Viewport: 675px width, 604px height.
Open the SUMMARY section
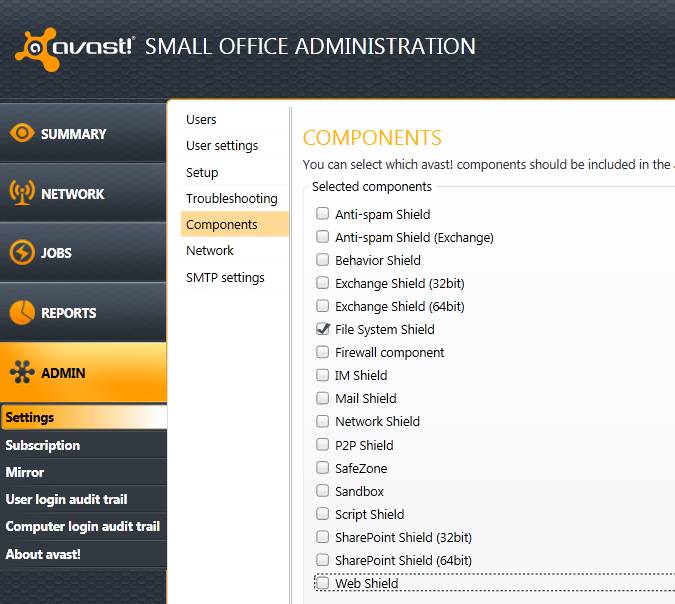[83, 133]
